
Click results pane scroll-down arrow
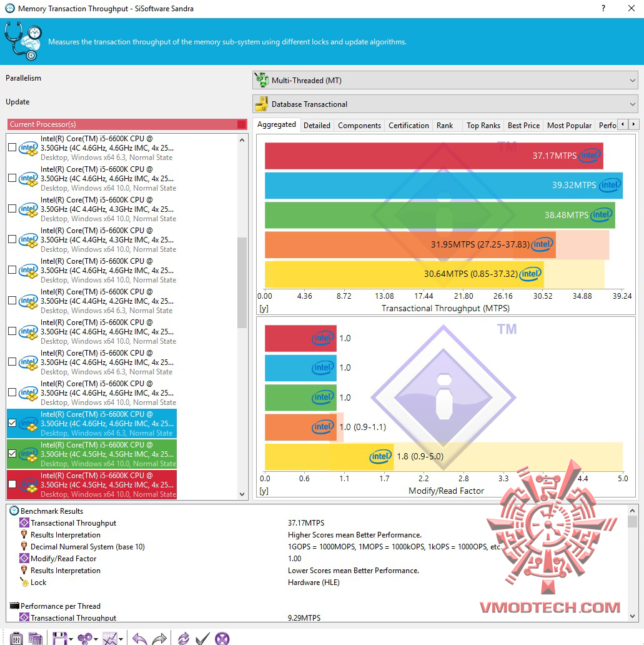(x=633, y=616)
